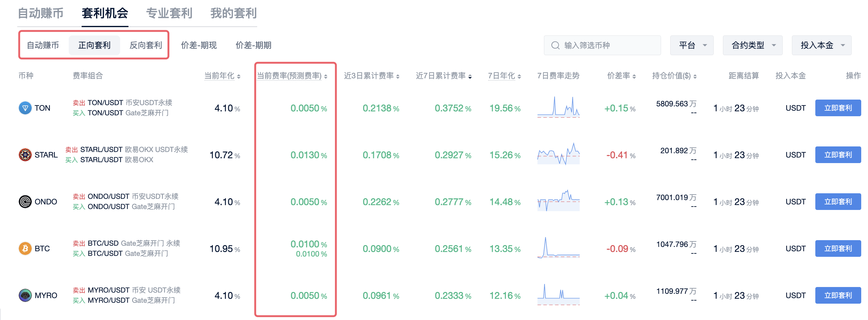Sort by 近7日累计费率 arrow icon

pos(470,76)
